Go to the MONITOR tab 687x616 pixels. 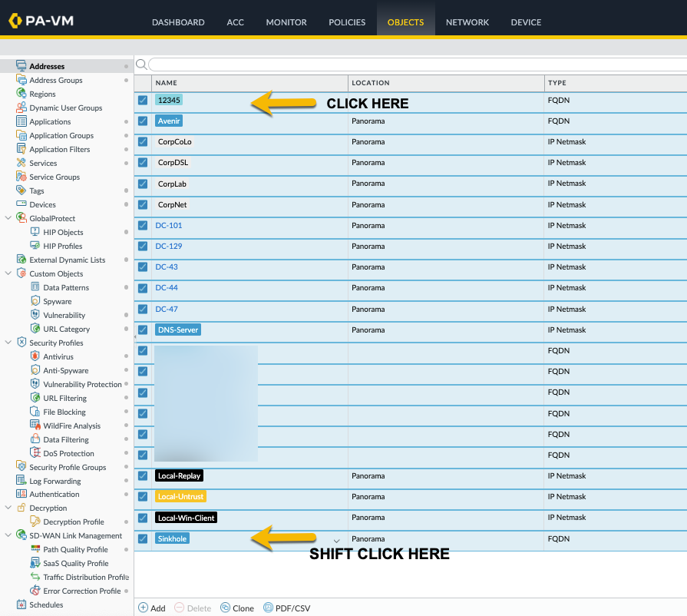286,22
